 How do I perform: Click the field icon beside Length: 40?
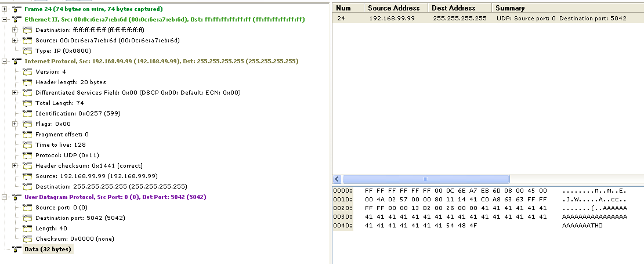[27, 228]
